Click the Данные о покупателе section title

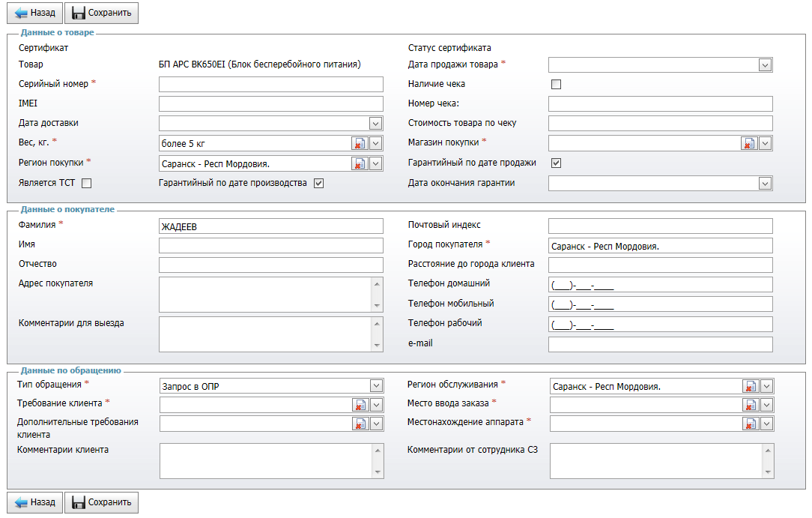pos(67,209)
